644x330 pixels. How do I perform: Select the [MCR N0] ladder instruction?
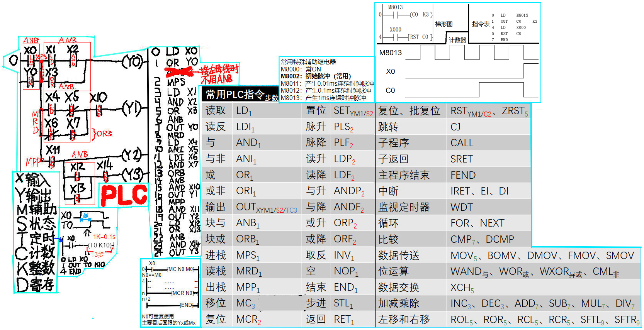[183, 293]
